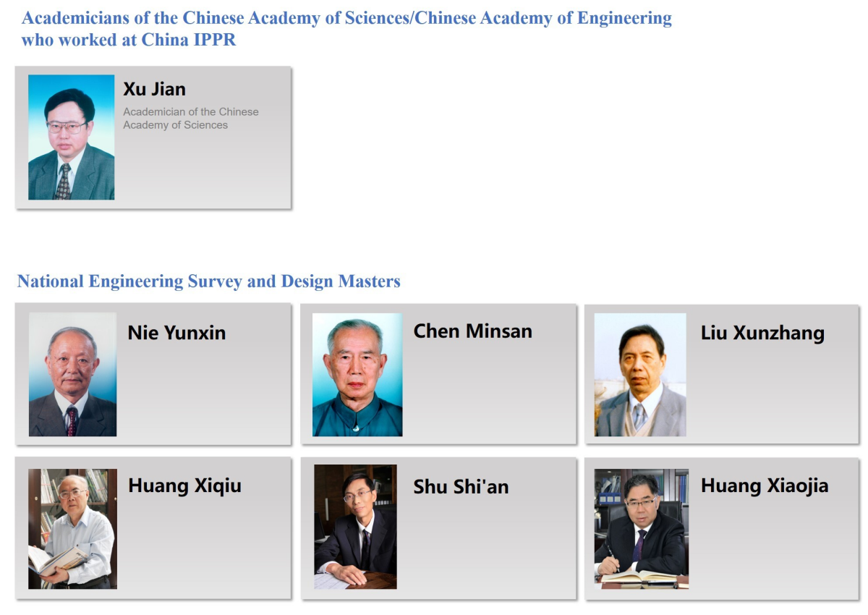Open Huang Xiaojia's photo at desk
868x615 pixels.
(x=642, y=528)
